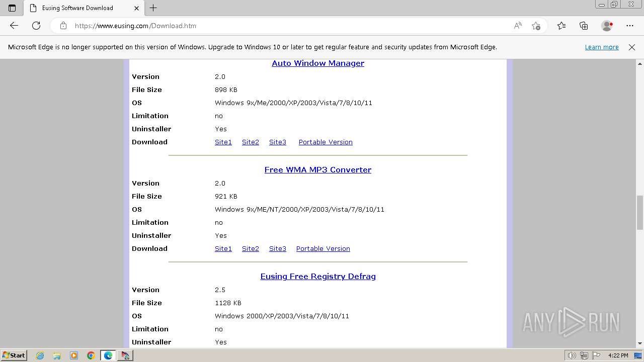Open the taskbar clock showing 4:22 PM
The width and height of the screenshot is (644, 362).
point(618,355)
